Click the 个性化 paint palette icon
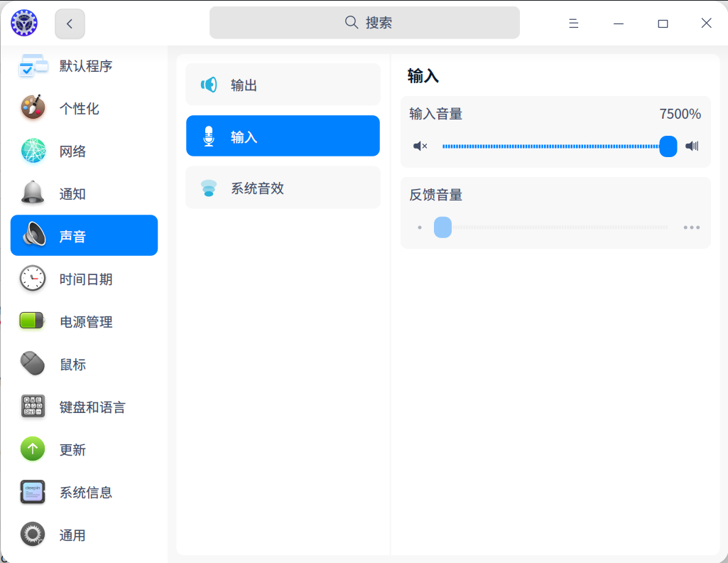The image size is (728, 563). point(33,107)
